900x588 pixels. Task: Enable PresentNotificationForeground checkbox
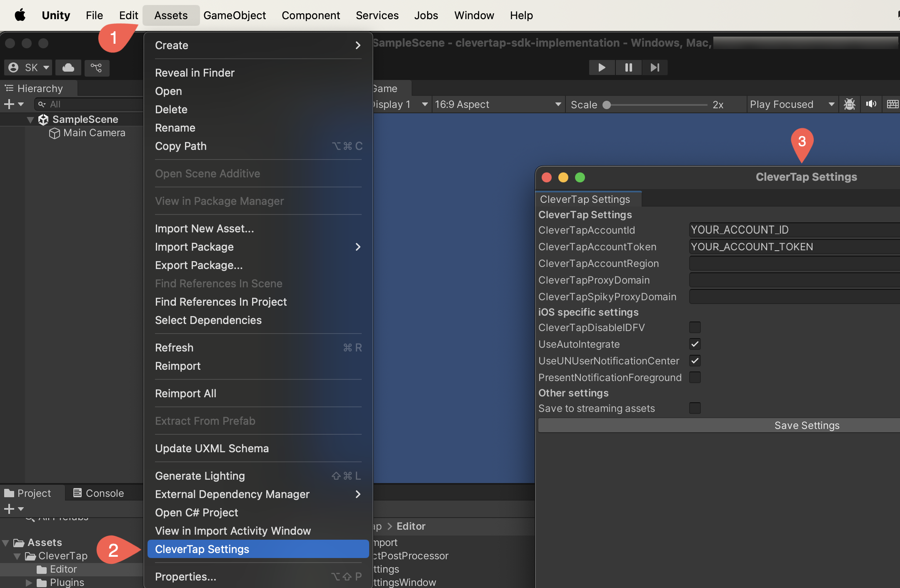pyautogui.click(x=695, y=377)
